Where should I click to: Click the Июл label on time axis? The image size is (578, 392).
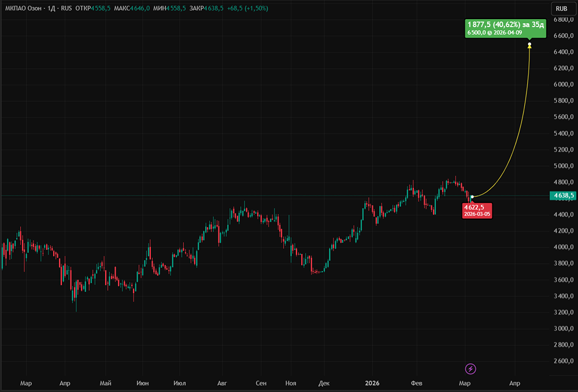pos(180,383)
